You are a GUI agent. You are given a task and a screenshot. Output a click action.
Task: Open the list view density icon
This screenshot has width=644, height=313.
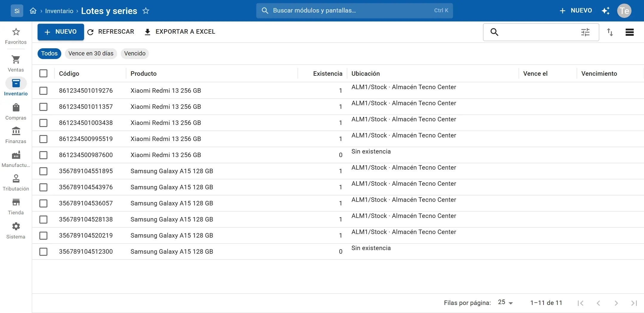click(630, 32)
